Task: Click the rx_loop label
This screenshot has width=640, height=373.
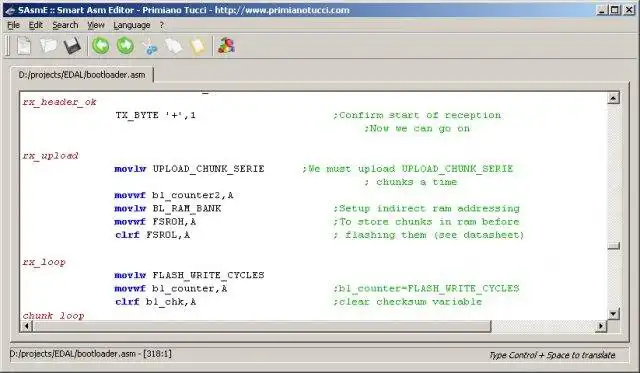Action: (x=44, y=262)
